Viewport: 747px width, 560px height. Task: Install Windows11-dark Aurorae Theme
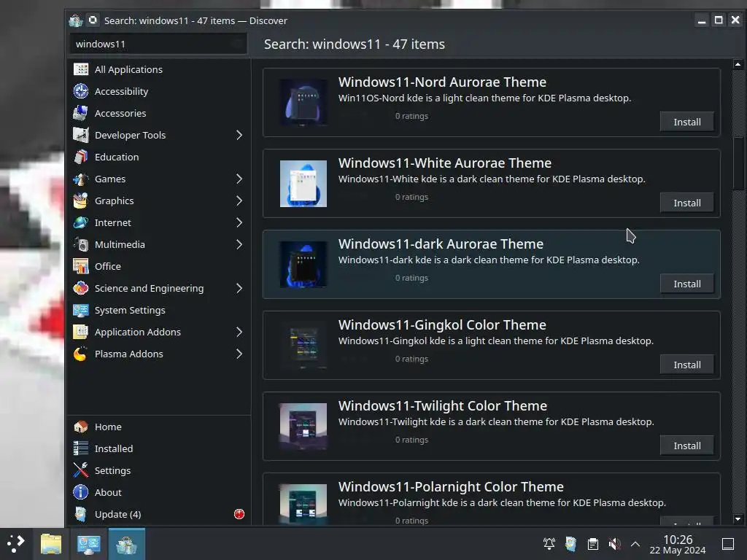[x=687, y=284]
